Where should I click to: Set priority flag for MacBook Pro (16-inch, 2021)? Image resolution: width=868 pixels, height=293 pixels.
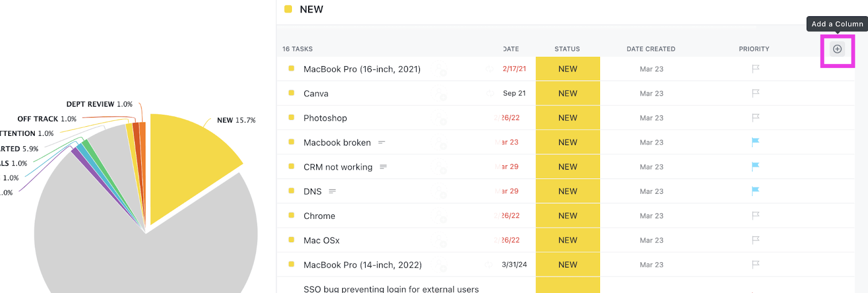coord(755,69)
